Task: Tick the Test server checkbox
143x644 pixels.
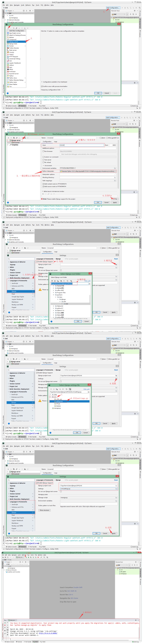Action: click(x=43, y=159)
